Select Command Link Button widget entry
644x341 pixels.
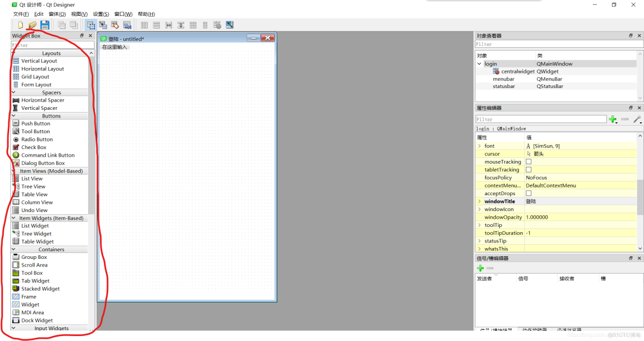click(x=48, y=155)
